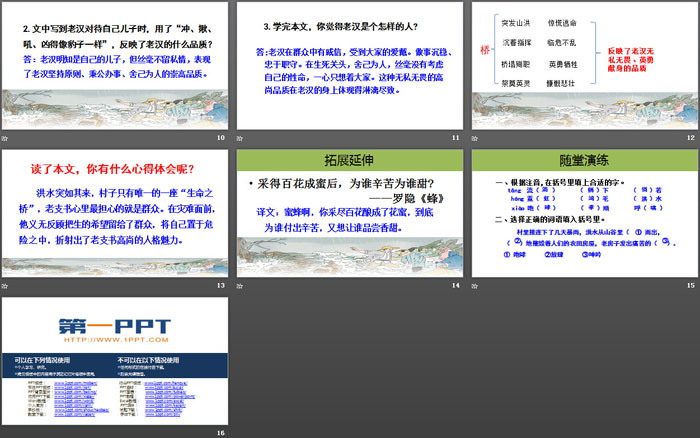Viewport: 700px width, 438px height.
Task: Click the animation star icon under slide 11
Action: (240, 138)
